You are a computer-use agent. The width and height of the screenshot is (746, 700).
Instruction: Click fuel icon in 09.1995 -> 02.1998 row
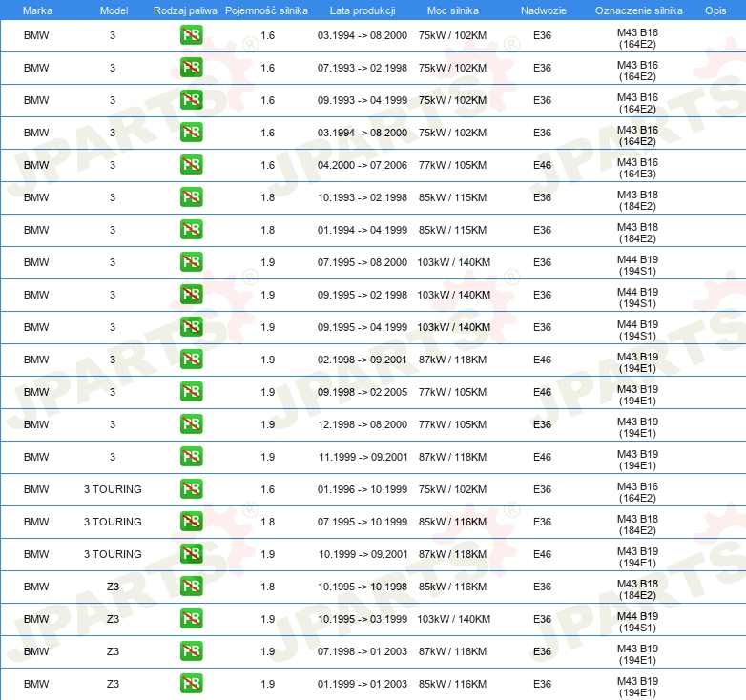191,295
